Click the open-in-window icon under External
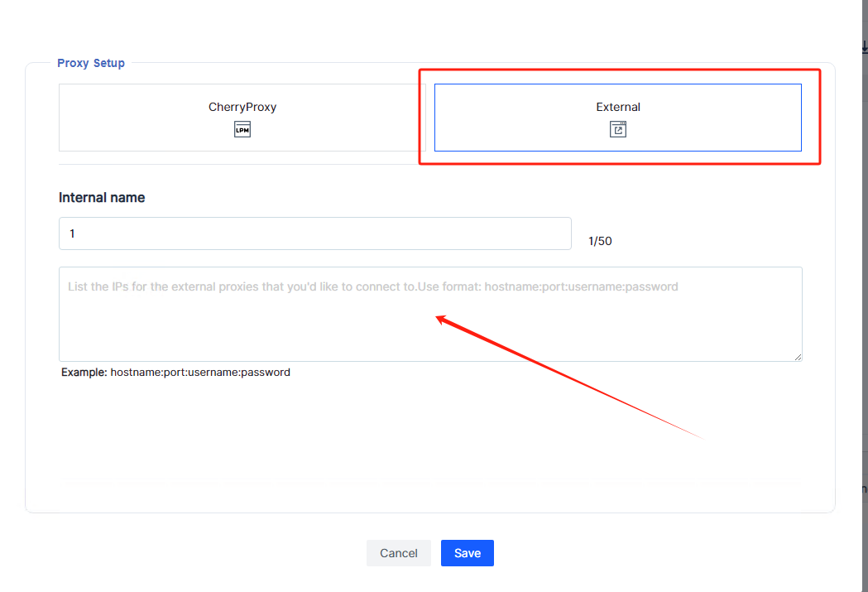The image size is (868, 592). click(618, 129)
